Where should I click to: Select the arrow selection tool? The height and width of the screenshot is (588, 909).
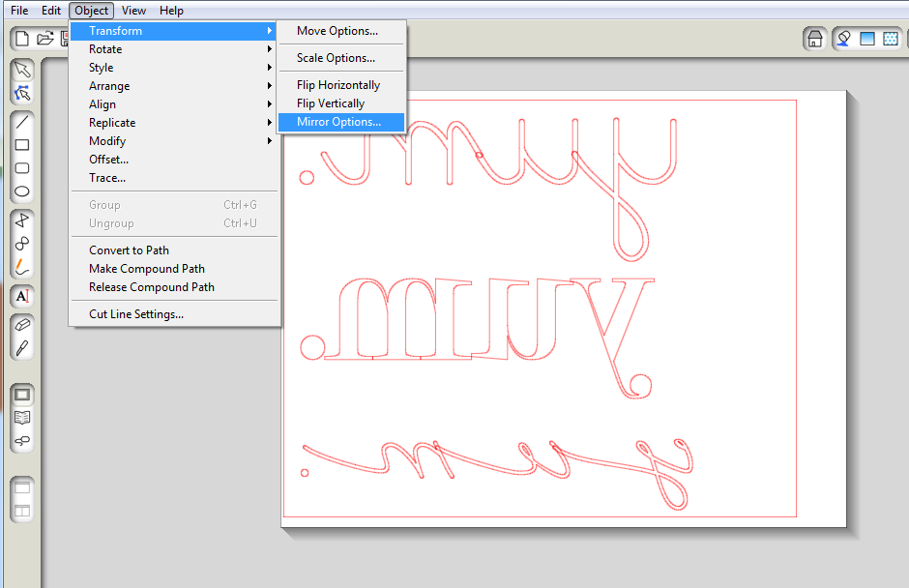click(22, 71)
